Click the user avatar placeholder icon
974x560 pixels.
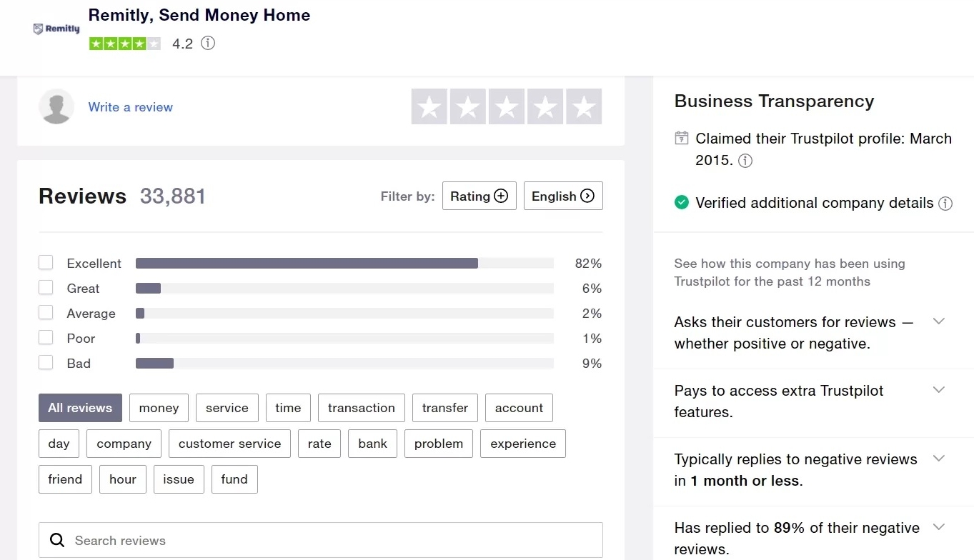56,107
